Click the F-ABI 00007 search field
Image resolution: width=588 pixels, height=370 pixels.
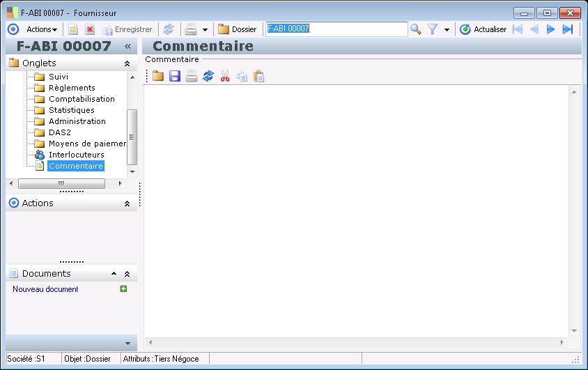coord(336,29)
